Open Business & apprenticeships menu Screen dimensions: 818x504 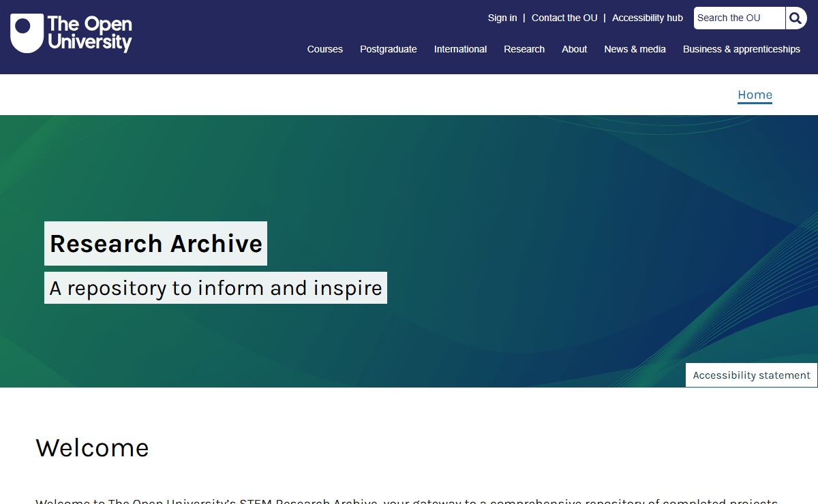click(742, 49)
